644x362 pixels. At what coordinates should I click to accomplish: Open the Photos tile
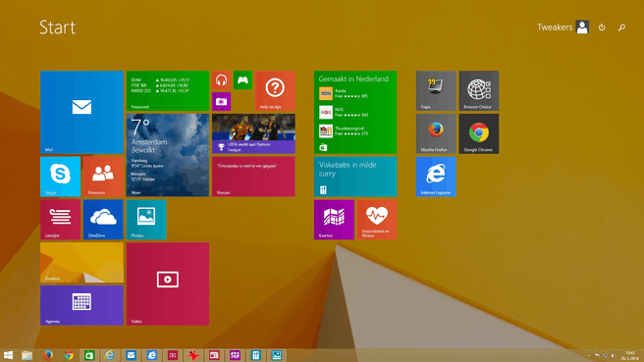click(x=146, y=220)
